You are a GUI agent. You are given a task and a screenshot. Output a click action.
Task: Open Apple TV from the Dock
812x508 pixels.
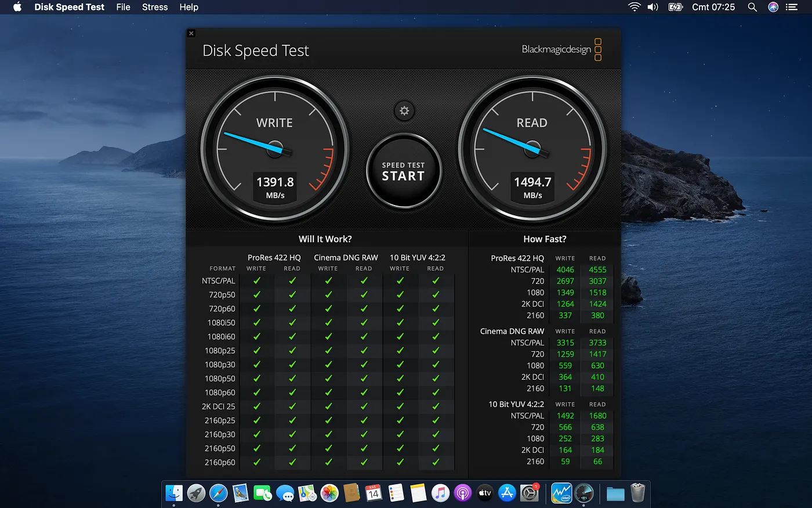485,493
